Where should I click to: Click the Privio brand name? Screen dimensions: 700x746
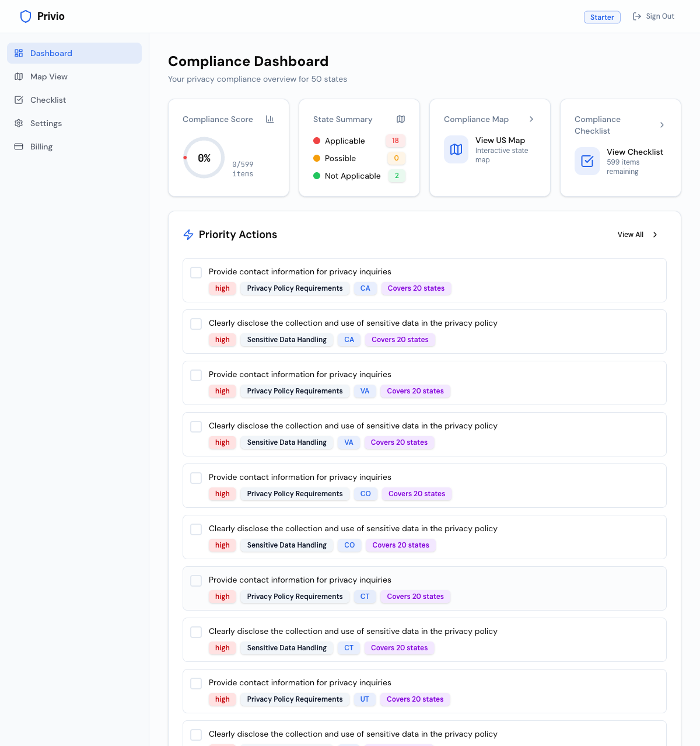click(51, 16)
